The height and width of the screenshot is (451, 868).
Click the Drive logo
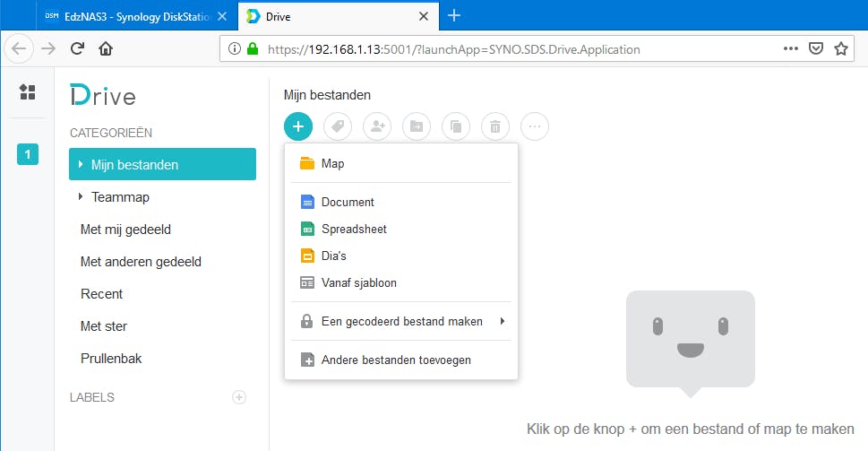tap(103, 95)
